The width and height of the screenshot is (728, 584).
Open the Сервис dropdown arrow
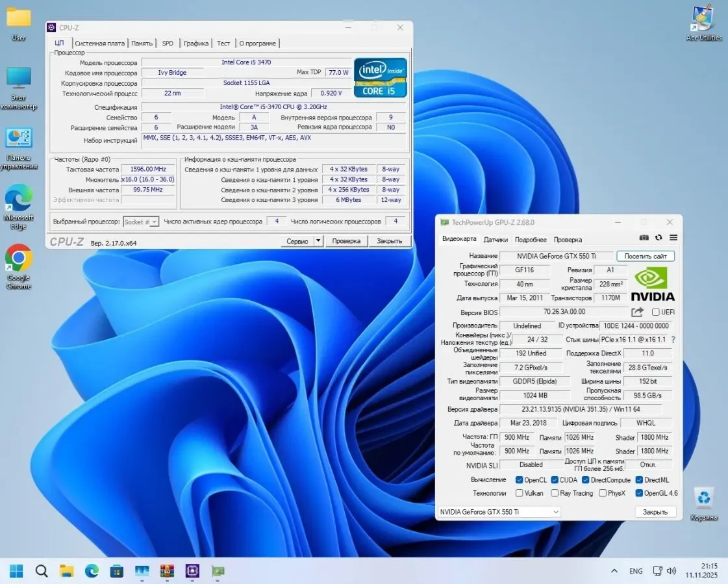click(318, 240)
